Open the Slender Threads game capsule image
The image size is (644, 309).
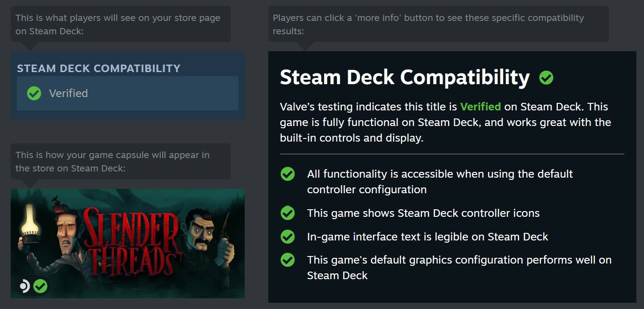(x=127, y=243)
